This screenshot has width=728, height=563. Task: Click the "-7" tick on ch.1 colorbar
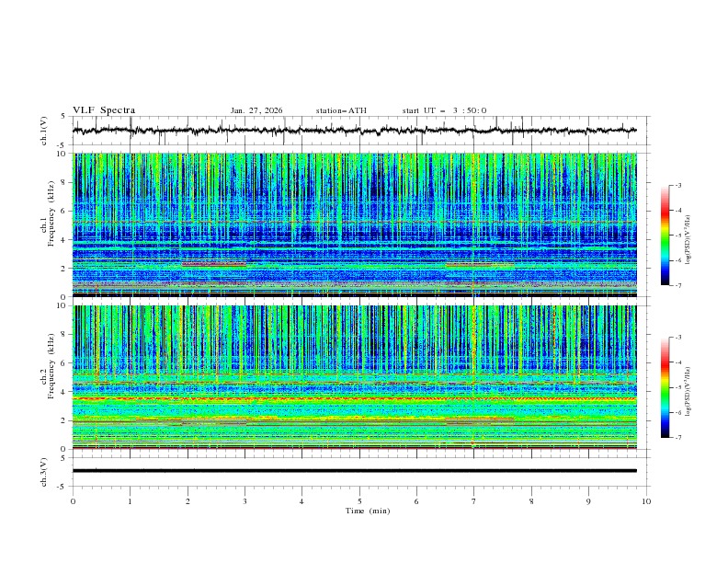[x=677, y=285]
